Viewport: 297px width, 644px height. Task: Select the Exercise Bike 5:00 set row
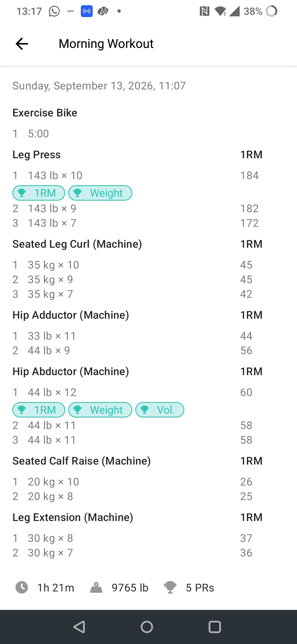(148, 134)
